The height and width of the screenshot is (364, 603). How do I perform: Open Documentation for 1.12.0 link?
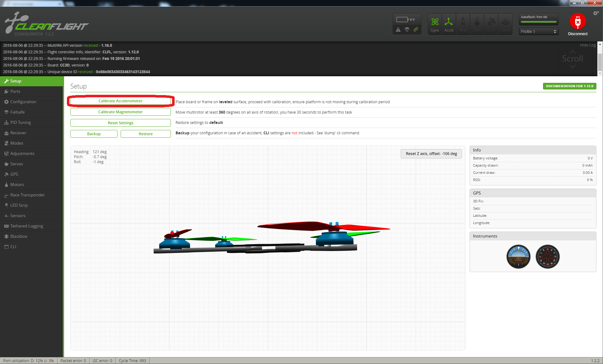569,86
